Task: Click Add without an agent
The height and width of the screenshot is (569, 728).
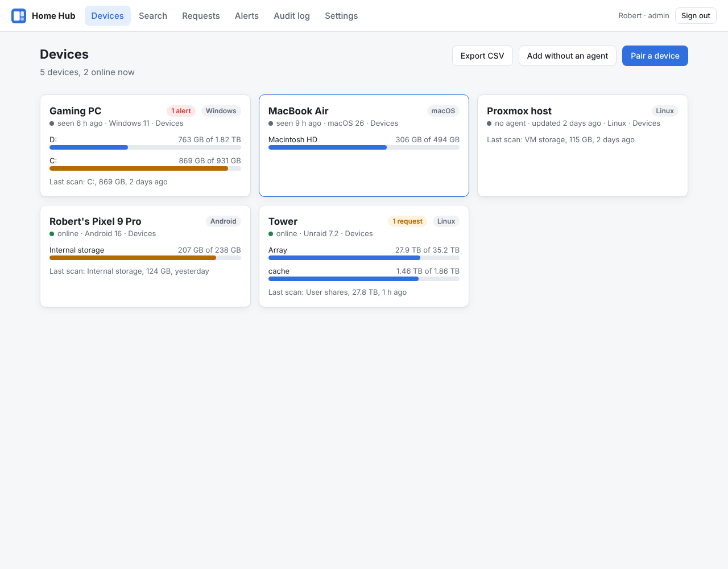Action: [568, 56]
